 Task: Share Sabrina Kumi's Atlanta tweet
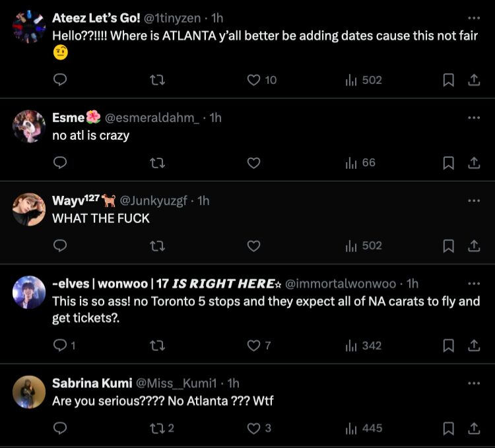click(473, 428)
